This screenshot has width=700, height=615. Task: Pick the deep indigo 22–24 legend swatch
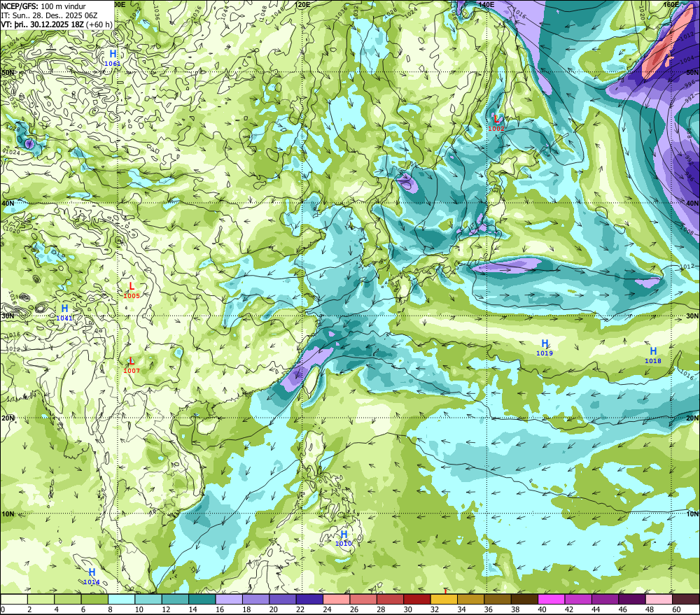click(310, 599)
